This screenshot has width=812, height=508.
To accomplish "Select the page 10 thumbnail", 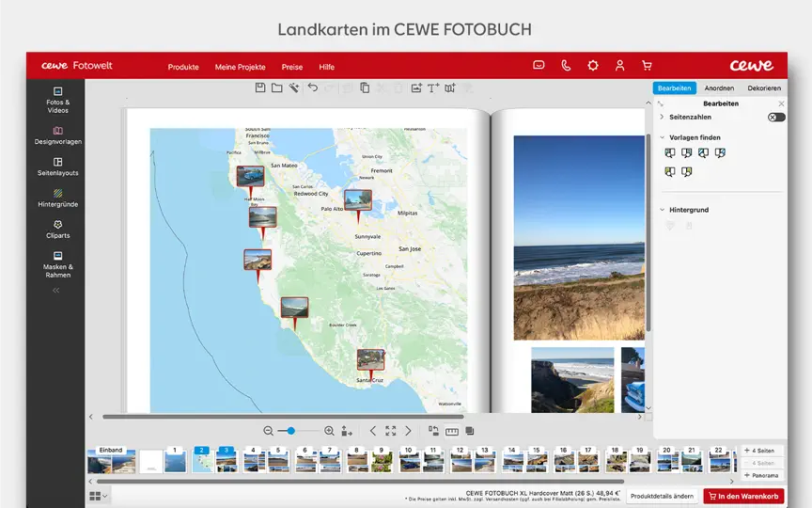I will (x=409, y=460).
